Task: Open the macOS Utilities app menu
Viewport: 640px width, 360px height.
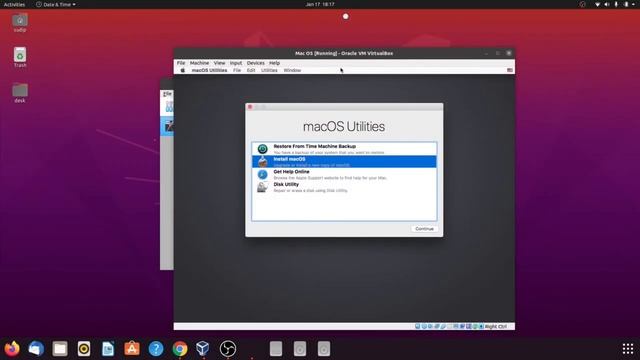Action: click(x=209, y=70)
